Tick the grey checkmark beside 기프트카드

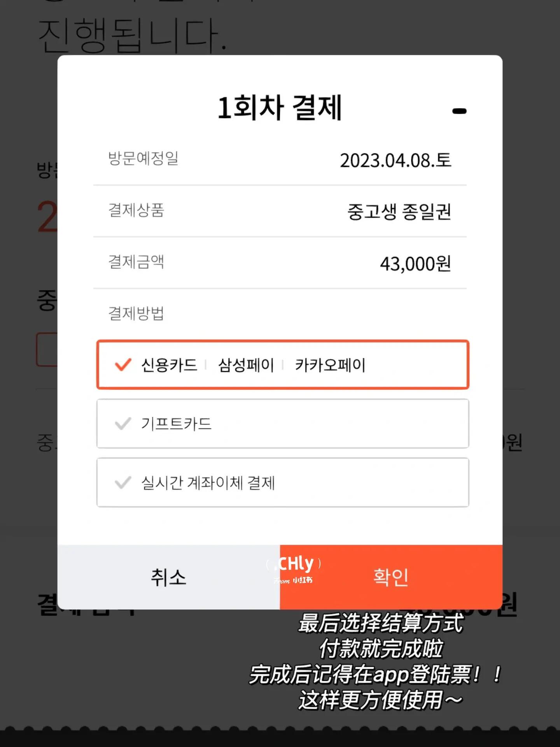[123, 423]
